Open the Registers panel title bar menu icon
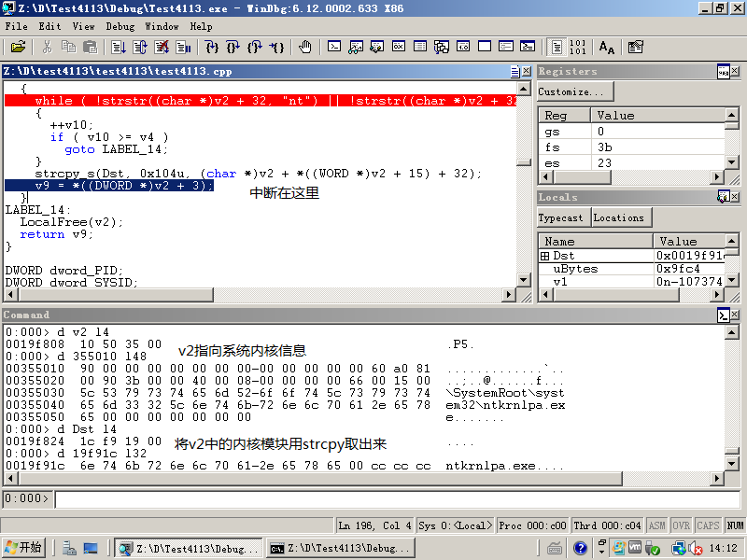This screenshot has height=560, width=747. pyautogui.click(x=723, y=72)
